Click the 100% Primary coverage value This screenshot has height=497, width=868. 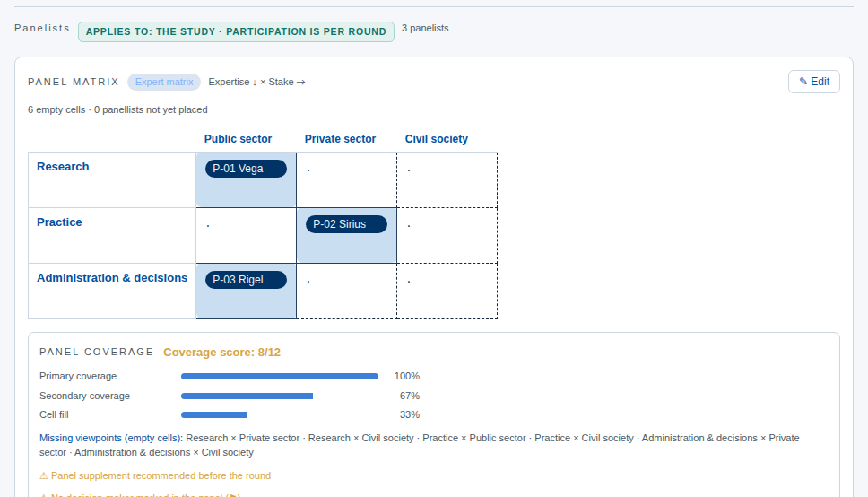pos(407,376)
